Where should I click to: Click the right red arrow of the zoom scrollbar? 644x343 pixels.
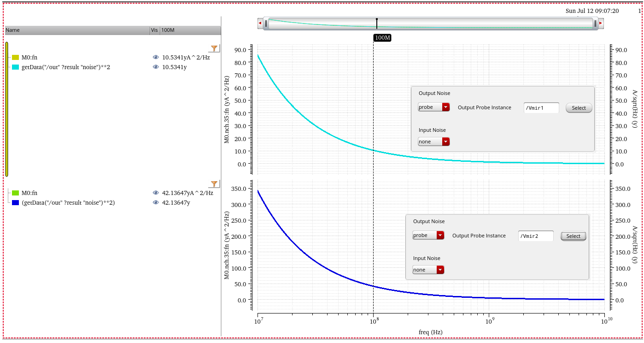click(601, 23)
